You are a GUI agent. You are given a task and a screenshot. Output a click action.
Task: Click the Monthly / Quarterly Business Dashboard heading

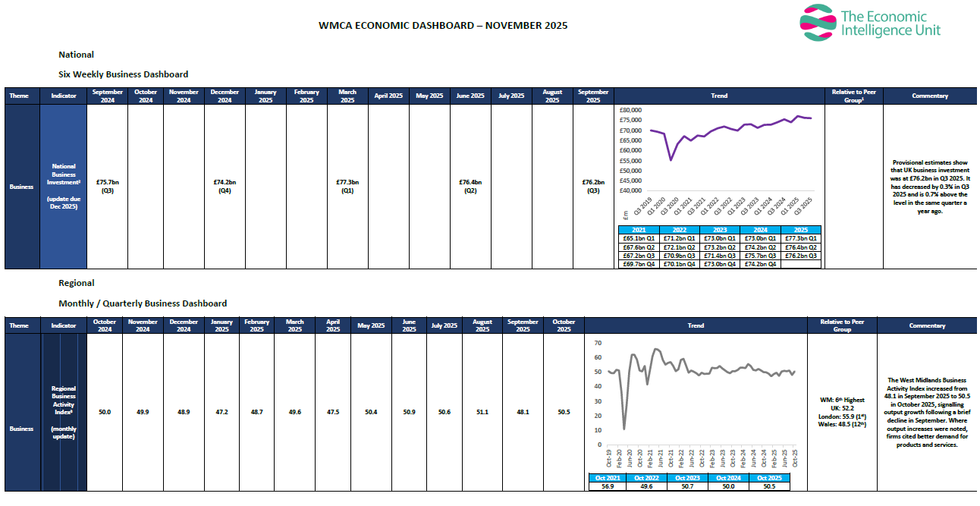click(x=143, y=303)
